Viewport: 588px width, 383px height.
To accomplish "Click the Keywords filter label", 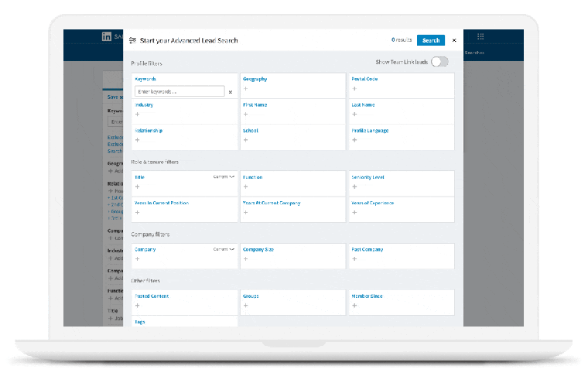I will (x=145, y=79).
